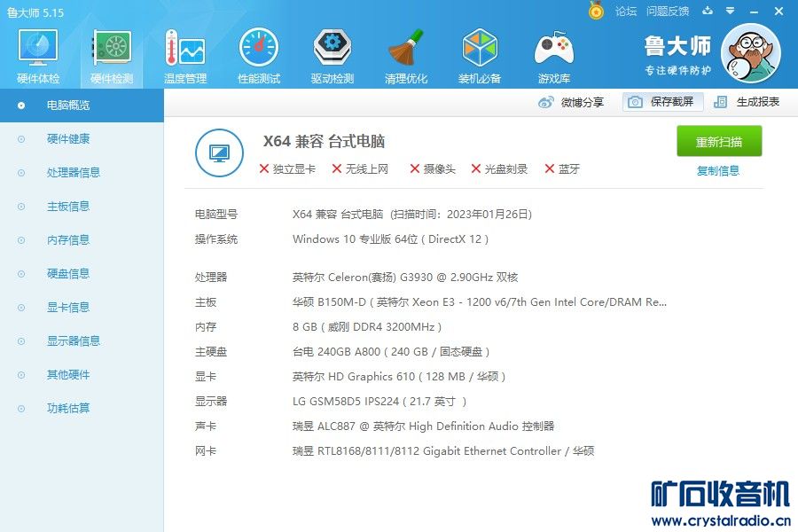This screenshot has height=532, width=798.
Task: Click 复制信息 copy info link
Action: click(717, 170)
